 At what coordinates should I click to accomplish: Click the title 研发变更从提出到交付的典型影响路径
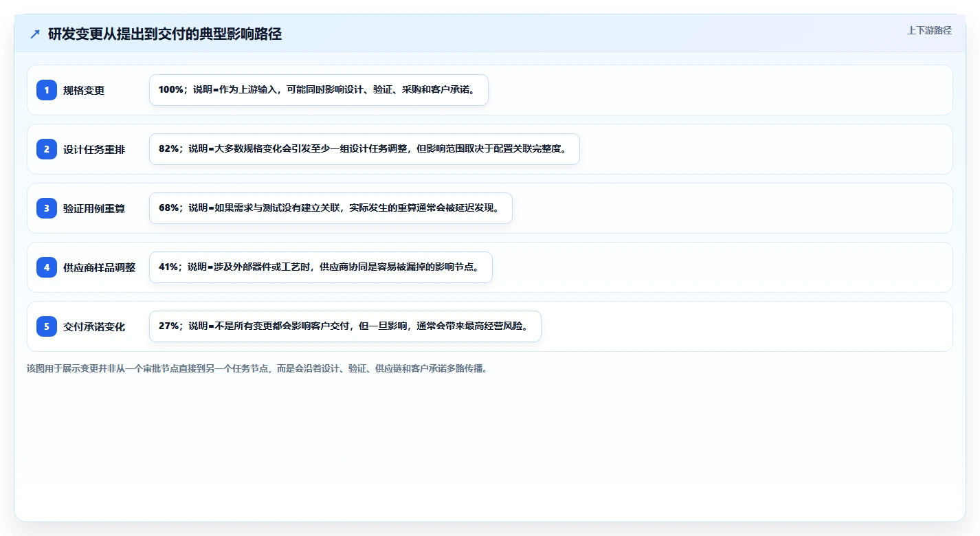(165, 34)
